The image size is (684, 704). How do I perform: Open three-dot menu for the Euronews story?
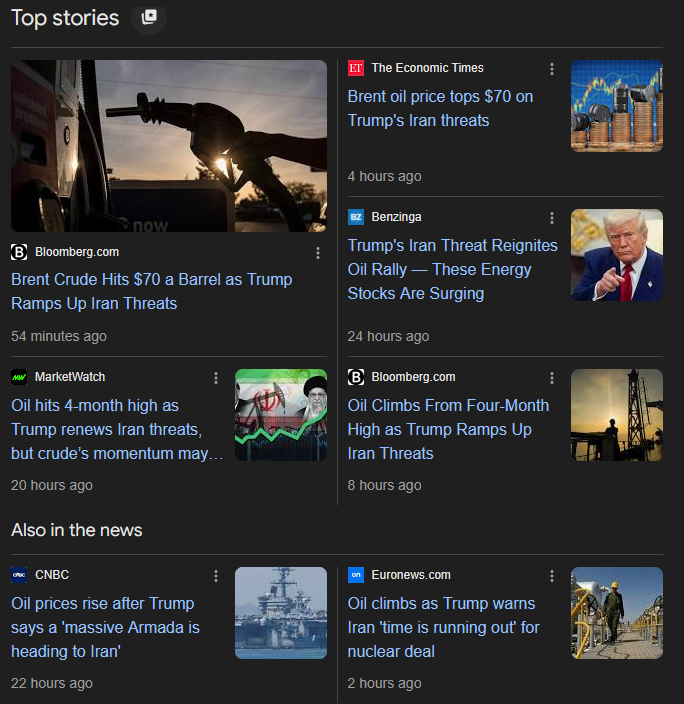pos(552,576)
